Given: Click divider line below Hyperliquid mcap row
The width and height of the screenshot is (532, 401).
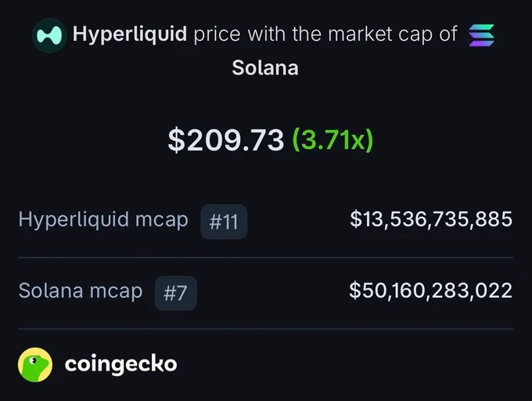Looking at the screenshot, I should click(265, 258).
